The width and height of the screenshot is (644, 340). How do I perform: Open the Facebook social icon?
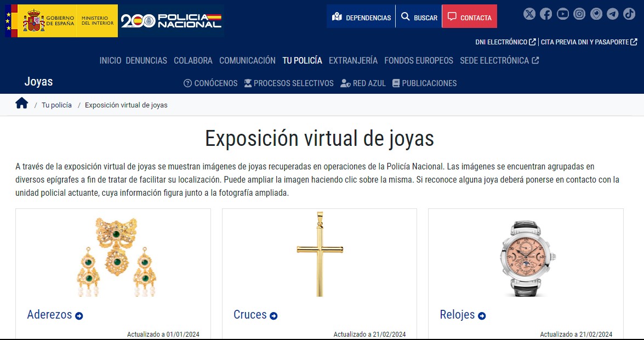546,14
